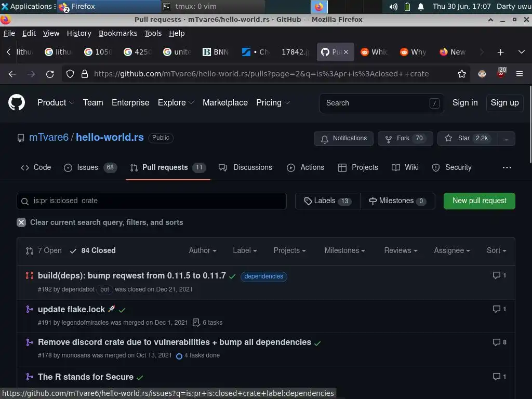List all tabs with the chevron button

point(521,52)
